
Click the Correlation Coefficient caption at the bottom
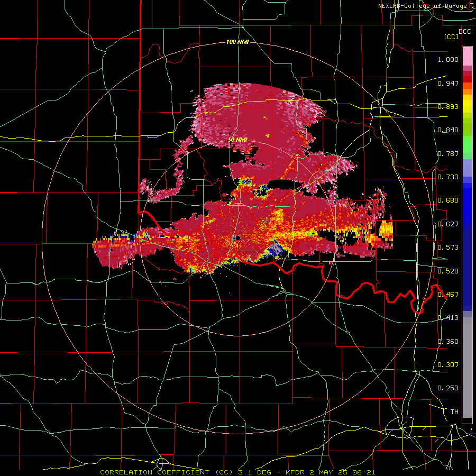[x=237, y=472]
